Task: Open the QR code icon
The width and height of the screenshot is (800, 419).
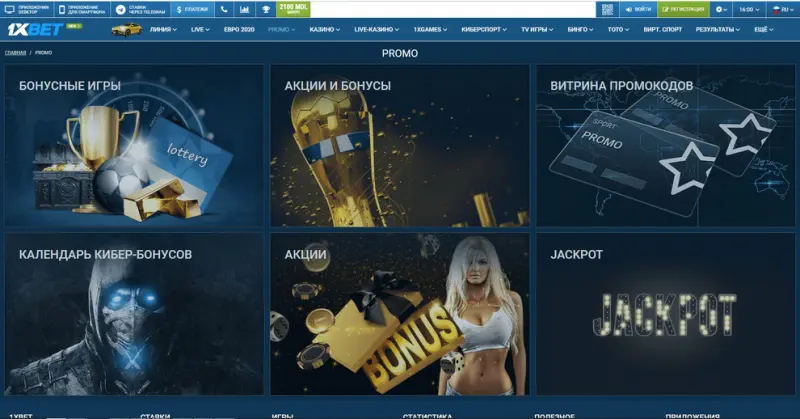Action: pyautogui.click(x=606, y=9)
